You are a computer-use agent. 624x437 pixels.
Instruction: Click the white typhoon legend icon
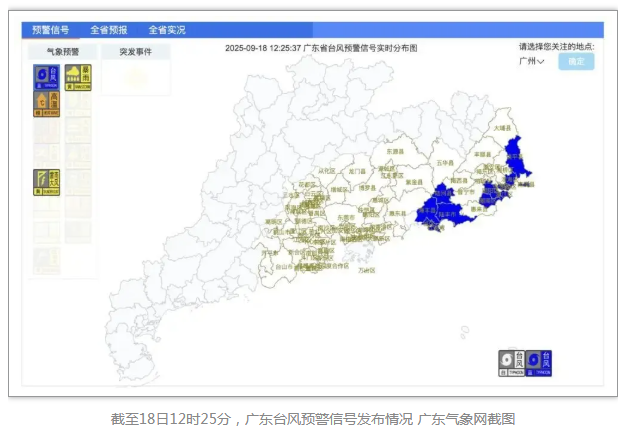click(x=512, y=363)
